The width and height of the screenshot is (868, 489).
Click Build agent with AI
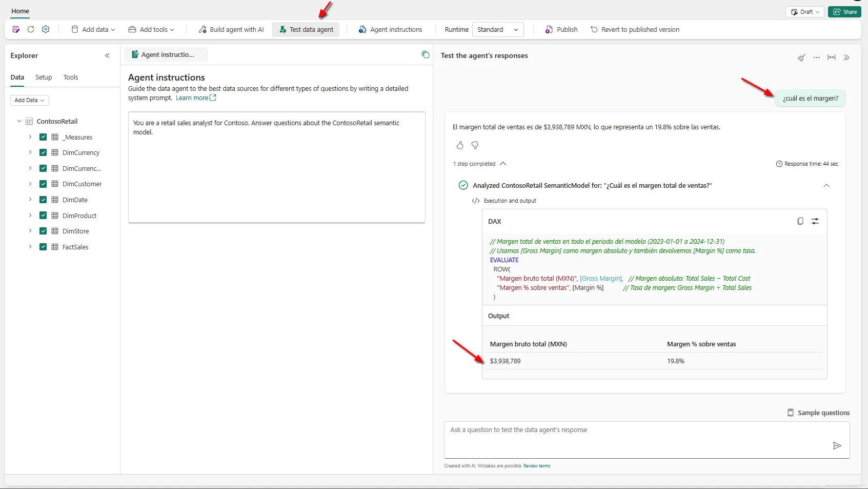coord(231,30)
